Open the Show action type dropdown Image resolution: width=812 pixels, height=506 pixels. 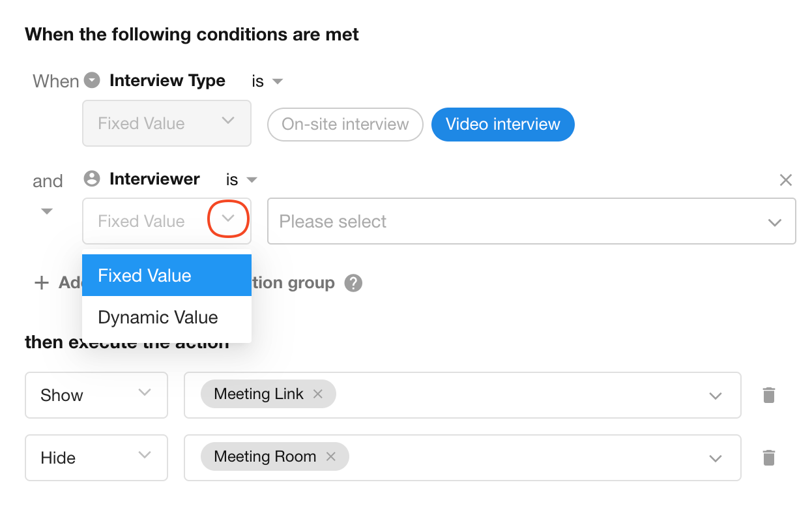[x=96, y=395]
